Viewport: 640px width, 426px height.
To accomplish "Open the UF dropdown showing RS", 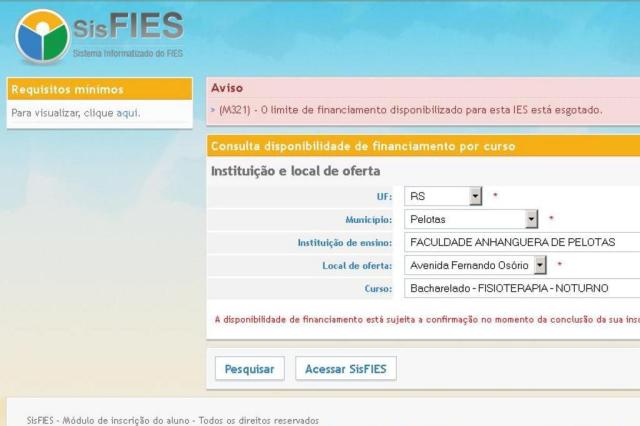I will point(443,196).
